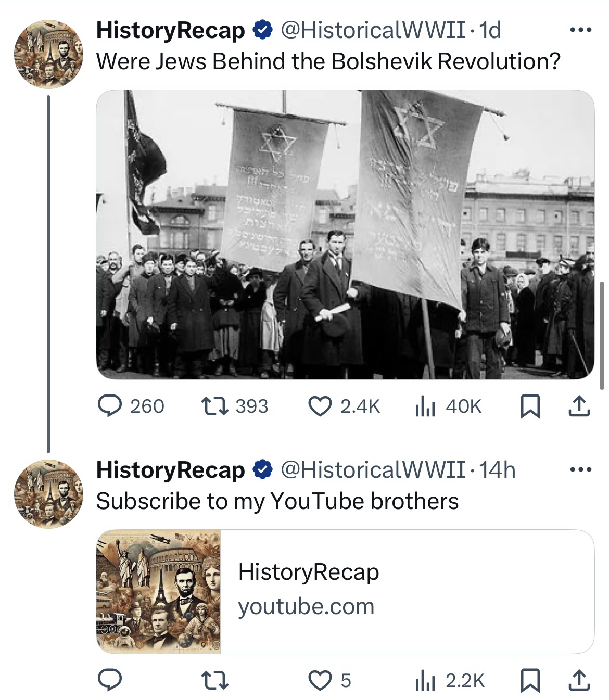
Task: Repost the tweet with 393 reposts
Action: click(x=234, y=406)
